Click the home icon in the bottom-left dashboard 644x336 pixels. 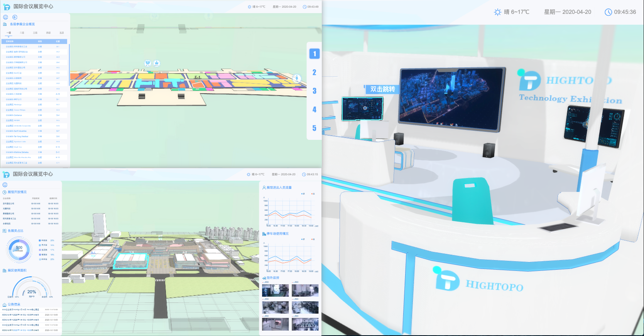pyautogui.click(x=5, y=185)
